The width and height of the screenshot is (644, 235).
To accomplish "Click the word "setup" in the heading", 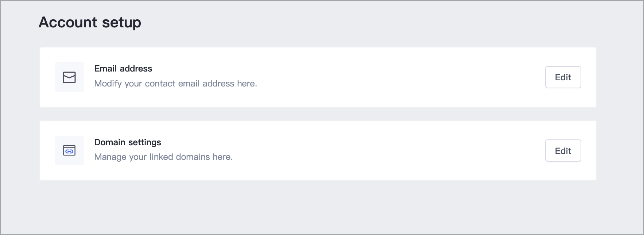I will coord(121,23).
